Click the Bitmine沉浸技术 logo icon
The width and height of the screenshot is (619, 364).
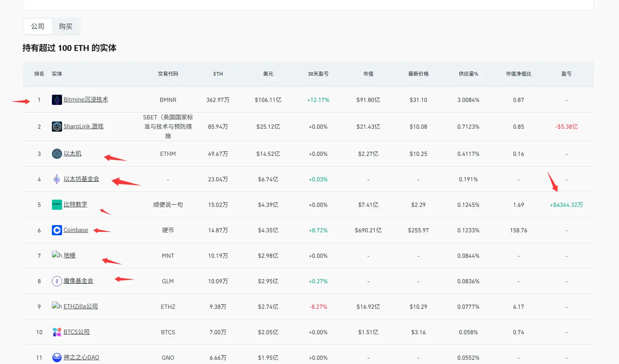click(57, 100)
